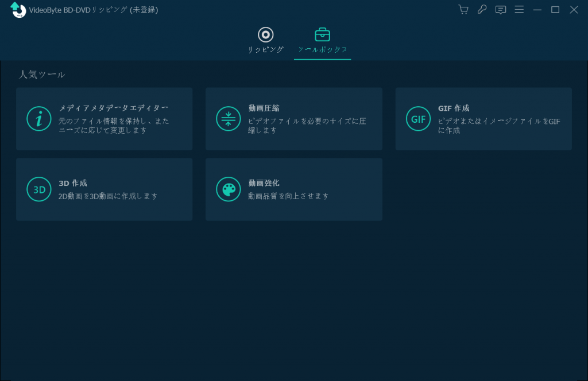Open the 動画圧縮 tool card

(293, 118)
